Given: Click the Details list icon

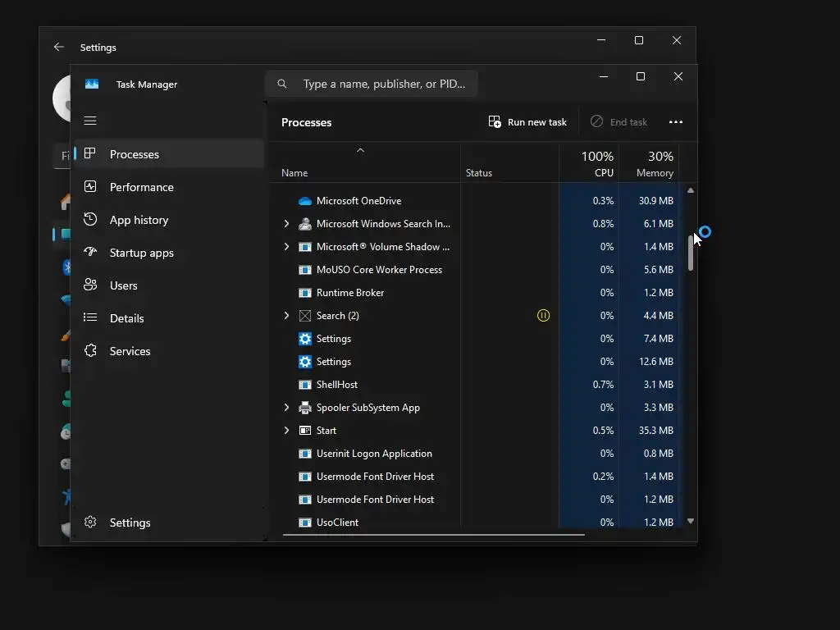Looking at the screenshot, I should 90,317.
